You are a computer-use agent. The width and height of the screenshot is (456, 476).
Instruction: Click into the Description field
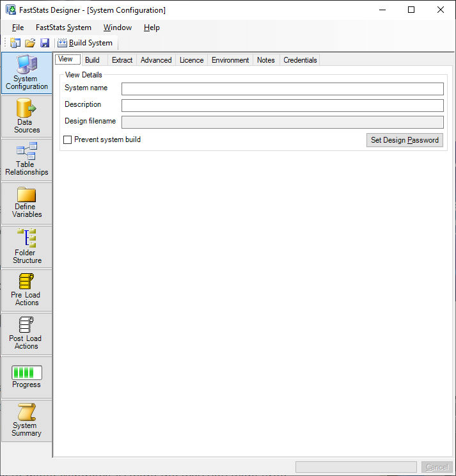pos(283,106)
